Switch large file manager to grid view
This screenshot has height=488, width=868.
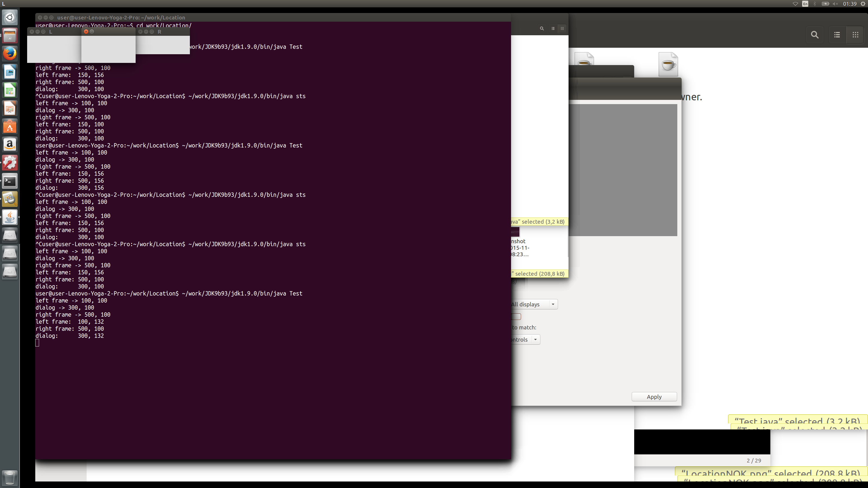(855, 35)
